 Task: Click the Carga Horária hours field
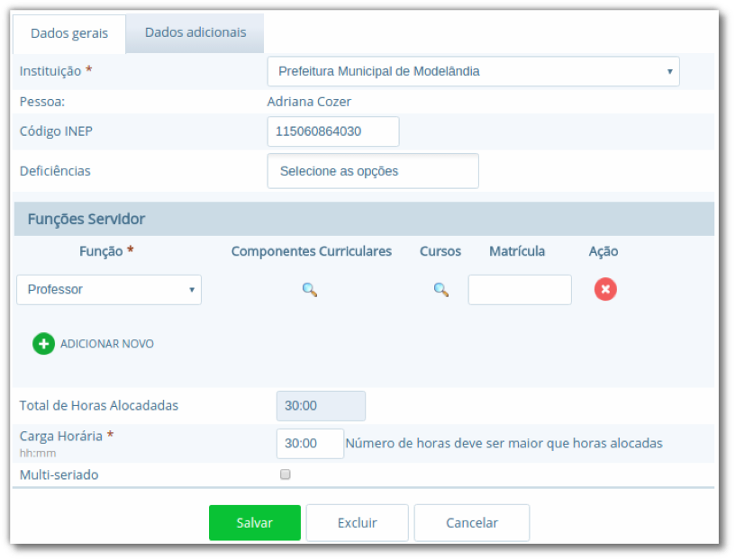click(x=310, y=443)
